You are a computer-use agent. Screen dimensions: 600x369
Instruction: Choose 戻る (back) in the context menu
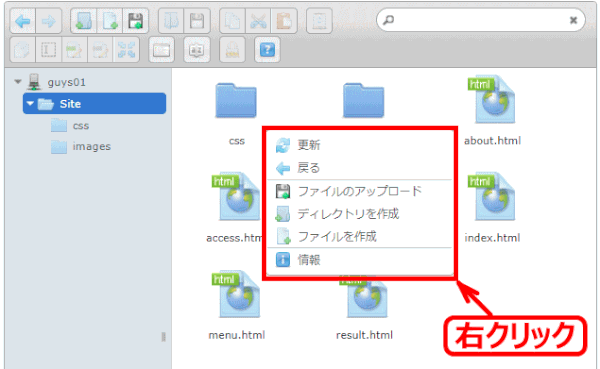pos(359,168)
